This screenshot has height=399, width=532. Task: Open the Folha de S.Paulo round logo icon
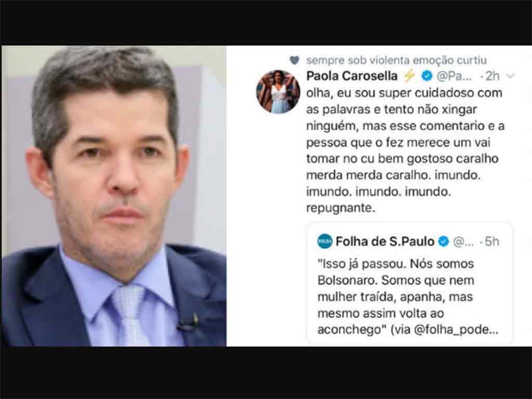click(325, 241)
